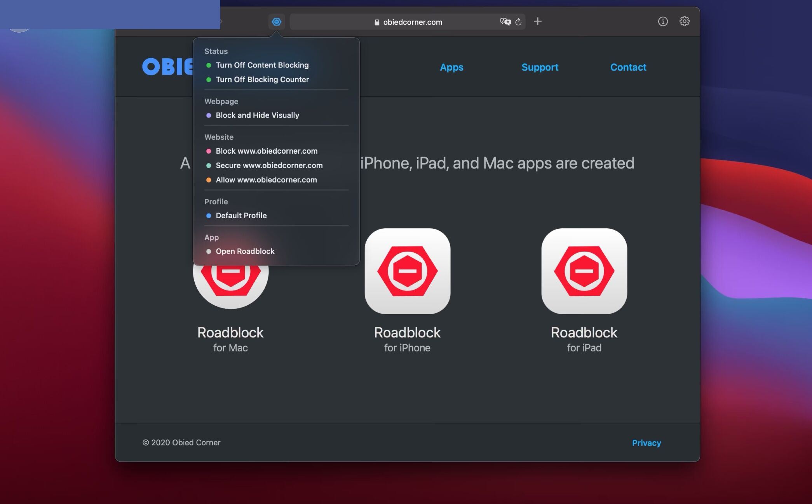Open the Privacy footer link
812x504 pixels.
pyautogui.click(x=646, y=443)
